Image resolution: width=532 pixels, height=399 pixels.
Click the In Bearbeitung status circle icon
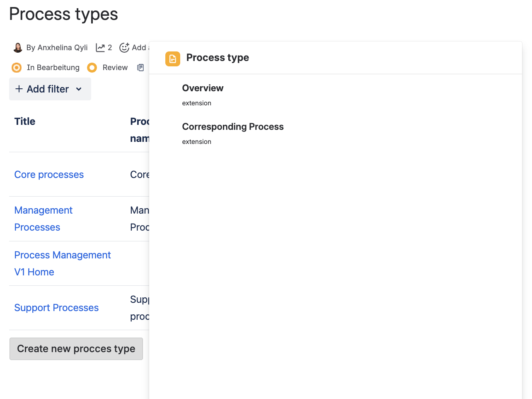[17, 68]
